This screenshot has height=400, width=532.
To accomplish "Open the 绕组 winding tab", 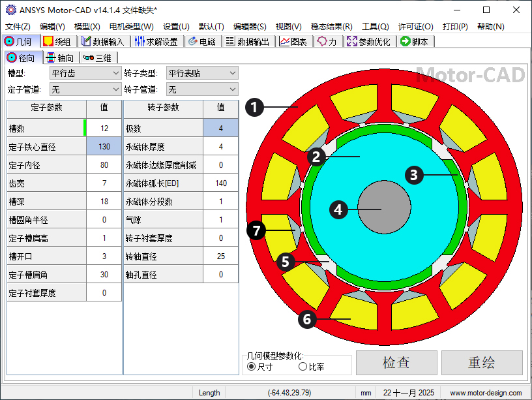I will (x=59, y=41).
